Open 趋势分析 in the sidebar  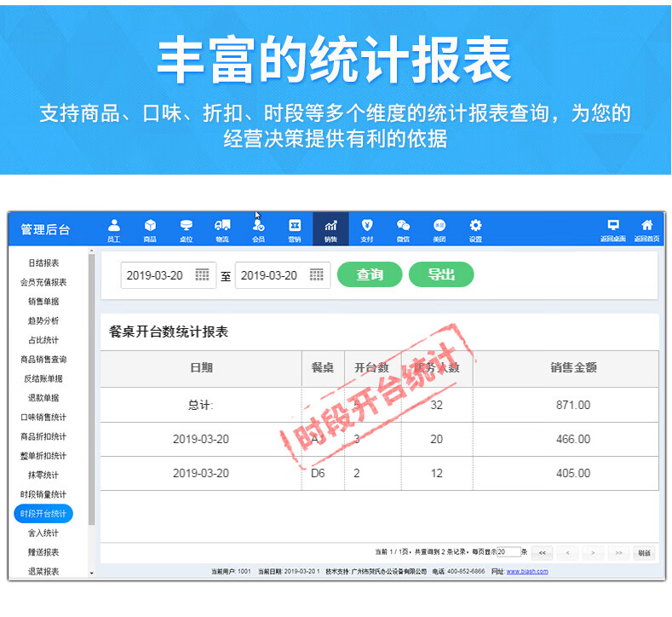tap(43, 320)
